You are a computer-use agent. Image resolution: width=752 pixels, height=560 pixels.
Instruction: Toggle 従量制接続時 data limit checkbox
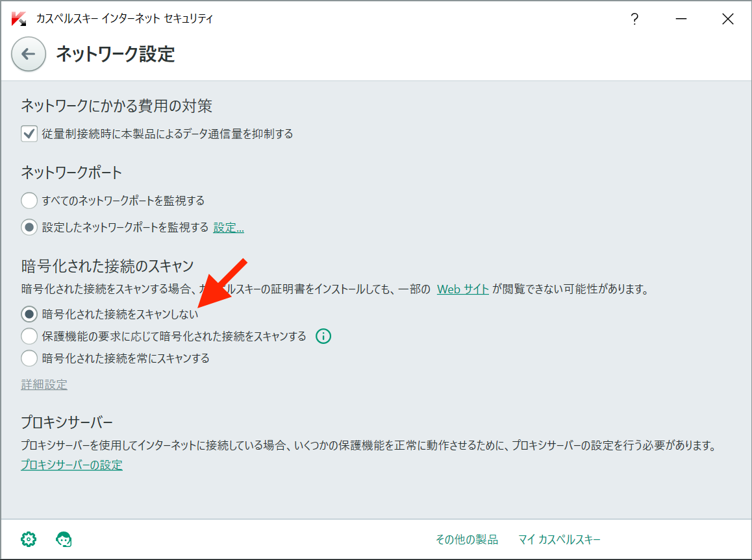pyautogui.click(x=29, y=134)
